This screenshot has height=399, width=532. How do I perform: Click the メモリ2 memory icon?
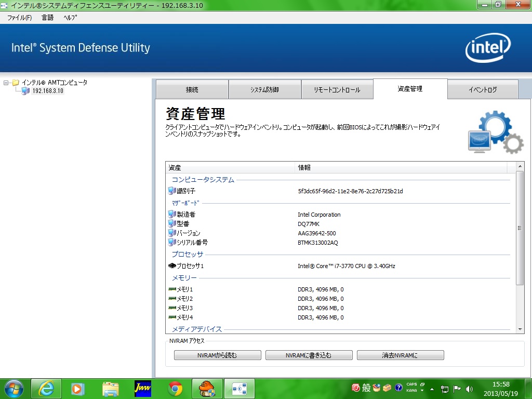coord(172,299)
